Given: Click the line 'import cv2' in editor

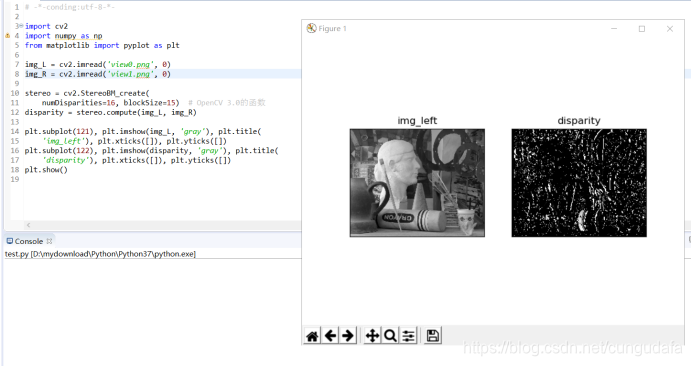Looking at the screenshot, I should click(x=46, y=26).
